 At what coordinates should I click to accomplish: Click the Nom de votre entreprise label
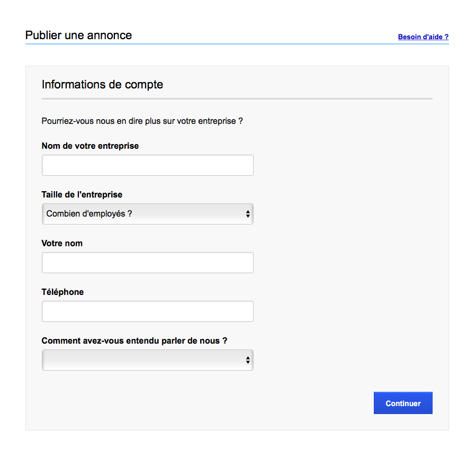click(90, 146)
